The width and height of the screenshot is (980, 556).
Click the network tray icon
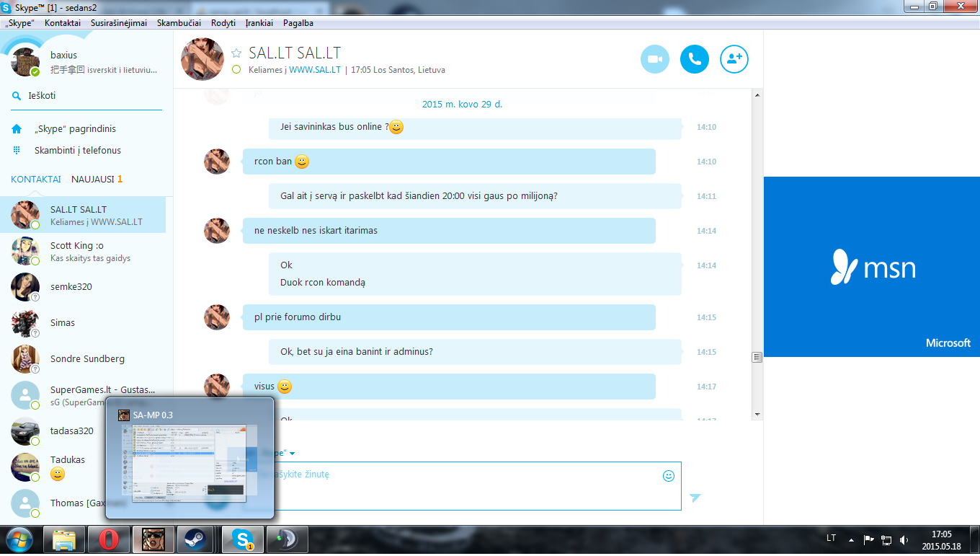tap(886, 539)
